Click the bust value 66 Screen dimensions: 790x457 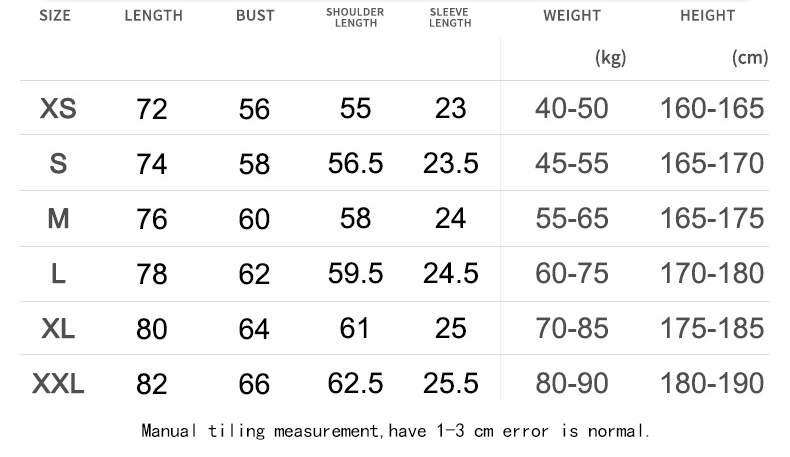pos(254,384)
